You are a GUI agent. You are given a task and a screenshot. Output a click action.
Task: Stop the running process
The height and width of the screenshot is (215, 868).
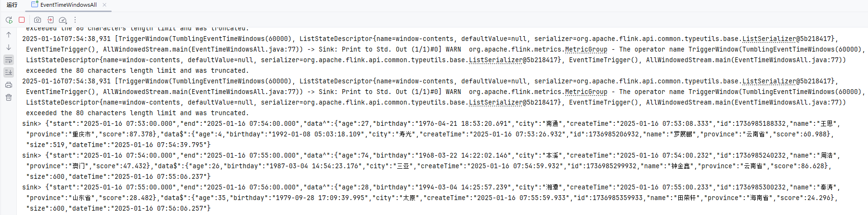click(x=22, y=20)
